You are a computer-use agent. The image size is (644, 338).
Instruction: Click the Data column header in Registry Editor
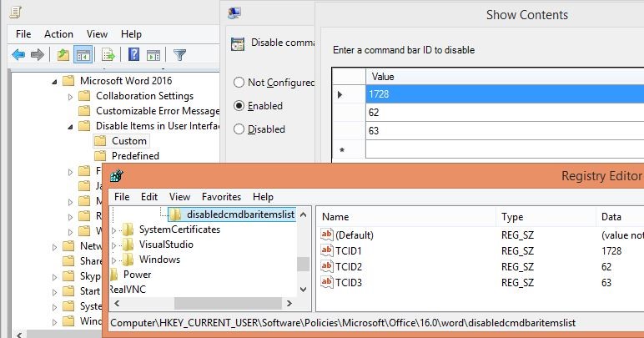coord(620,217)
